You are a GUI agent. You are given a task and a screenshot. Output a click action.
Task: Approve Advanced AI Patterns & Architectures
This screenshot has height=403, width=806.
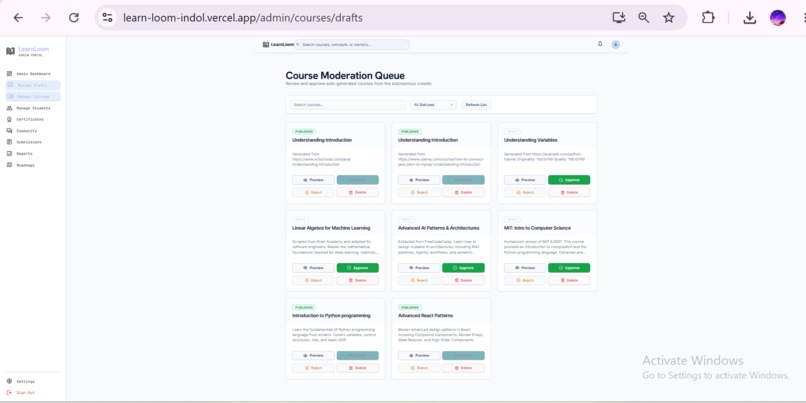point(463,268)
